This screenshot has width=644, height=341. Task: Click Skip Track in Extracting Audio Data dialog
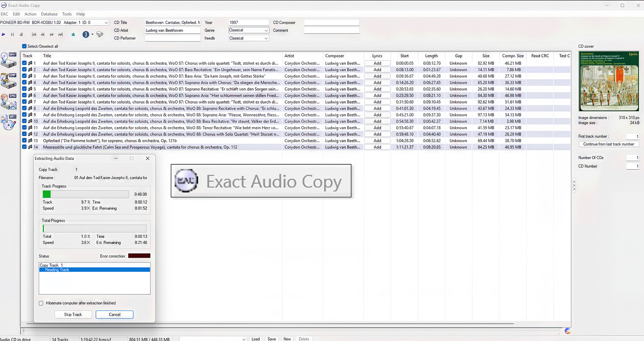pos(73,314)
